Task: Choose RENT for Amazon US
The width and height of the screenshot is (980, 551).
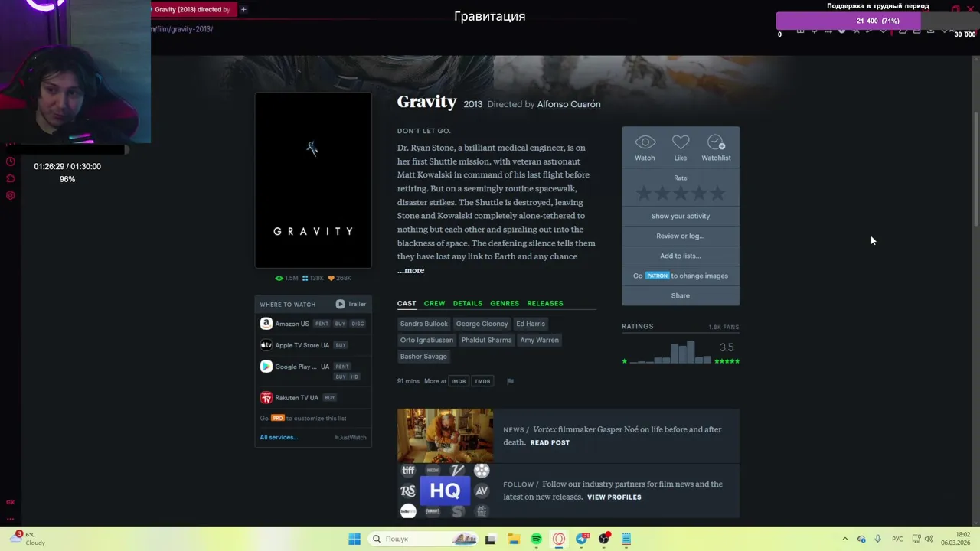Action: 322,324
